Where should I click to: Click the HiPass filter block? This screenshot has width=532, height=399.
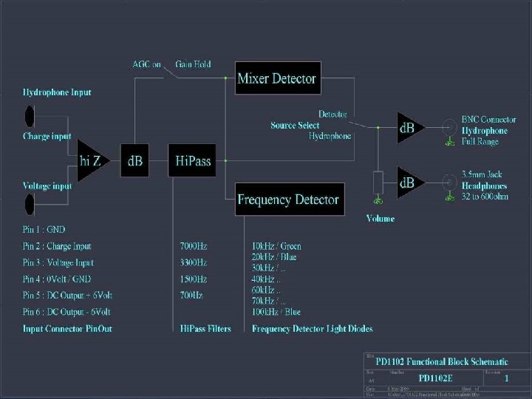click(192, 160)
